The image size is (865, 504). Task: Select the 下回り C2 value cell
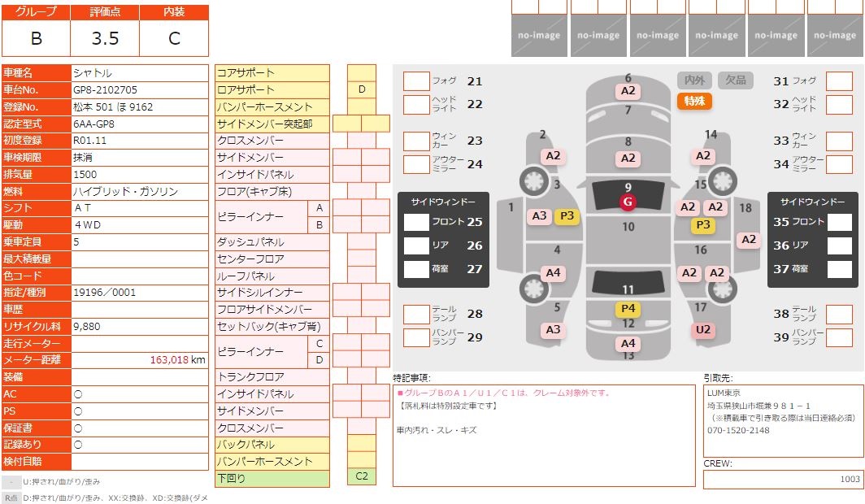tap(362, 478)
